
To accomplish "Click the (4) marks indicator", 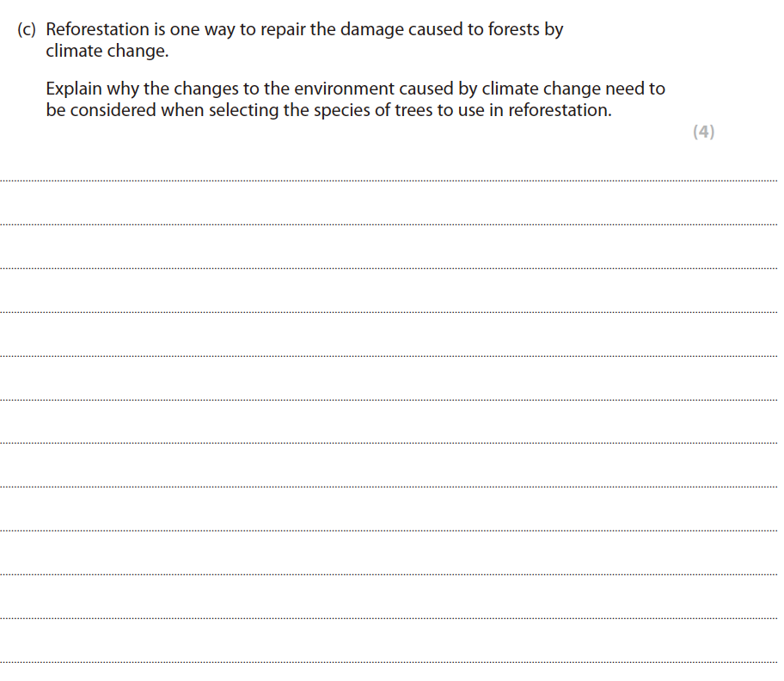I will 703,132.
